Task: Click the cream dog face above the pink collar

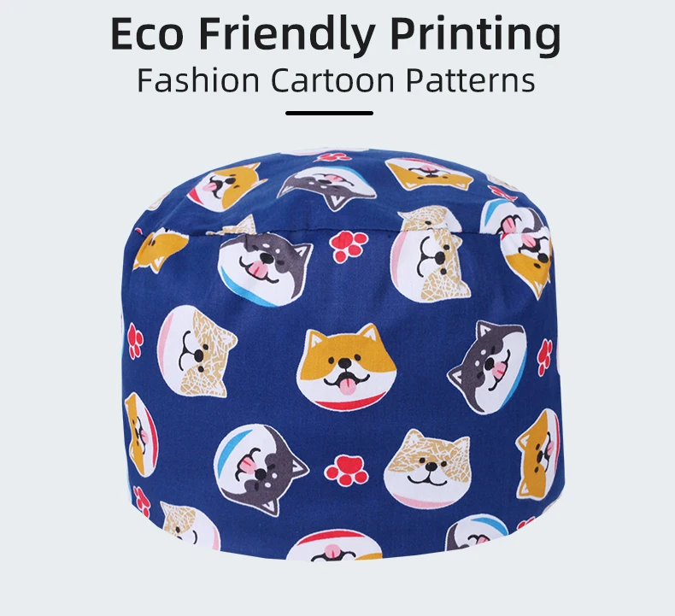Action: pos(431,255)
